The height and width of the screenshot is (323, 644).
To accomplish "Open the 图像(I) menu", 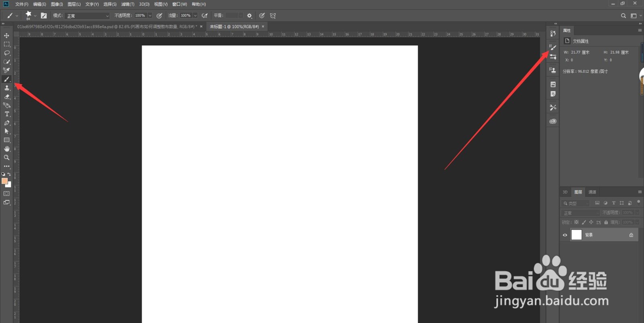I will pyautogui.click(x=57, y=4).
